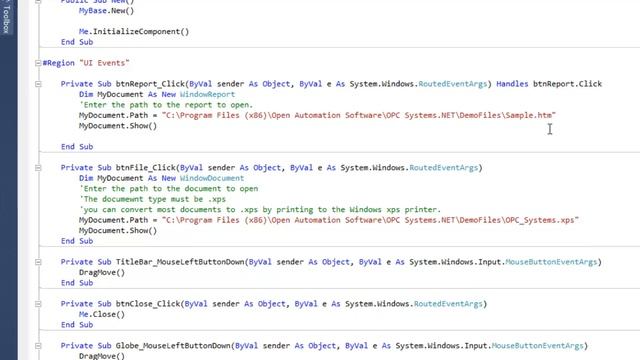Click RoutedEventArgs in btnClose_Click signature
The height and width of the screenshot is (360, 640).
pos(448,304)
